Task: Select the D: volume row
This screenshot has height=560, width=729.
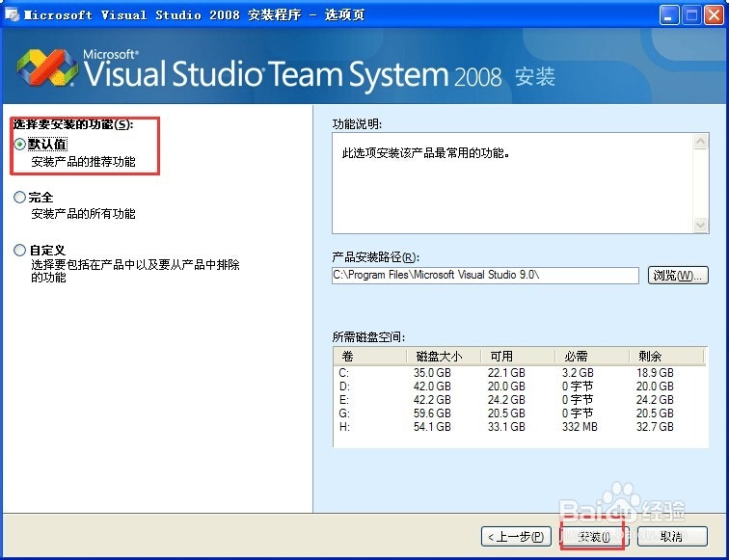Action: pyautogui.click(x=520, y=387)
